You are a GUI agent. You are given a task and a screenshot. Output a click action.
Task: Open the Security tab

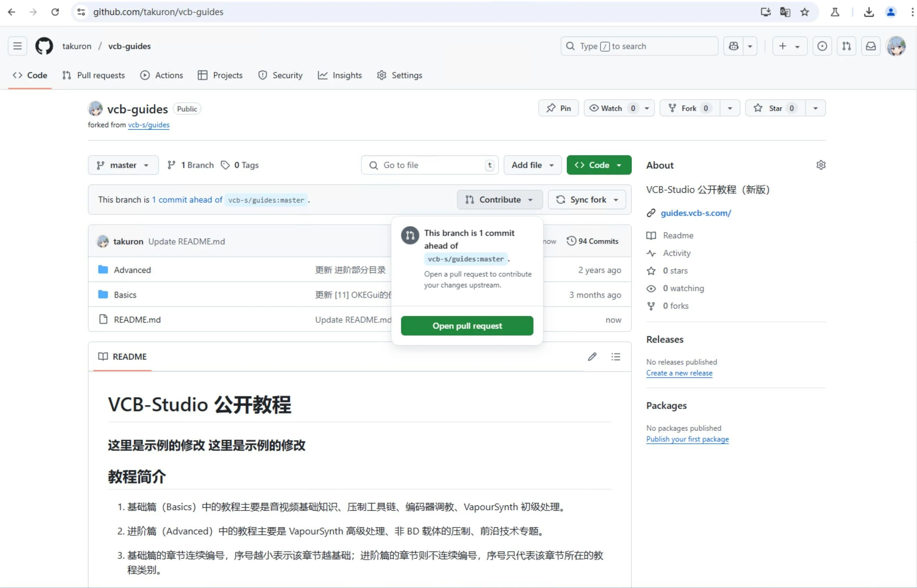[x=280, y=75]
